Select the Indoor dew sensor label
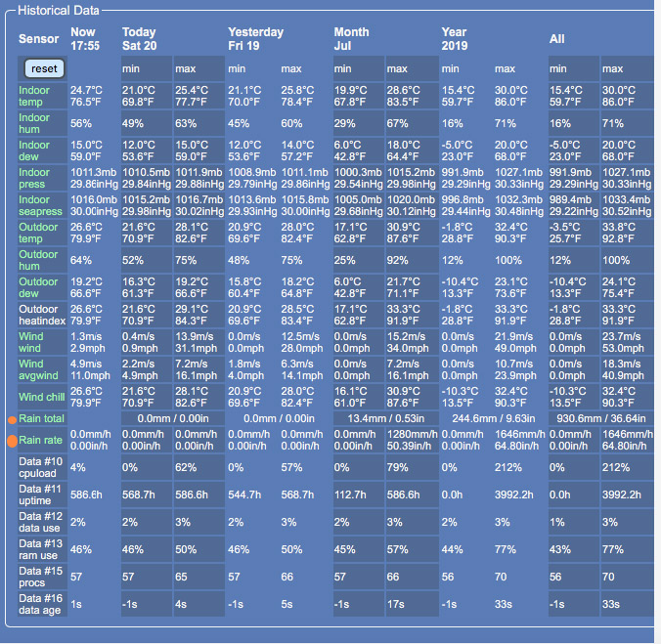This screenshot has height=644, width=661. click(34, 150)
